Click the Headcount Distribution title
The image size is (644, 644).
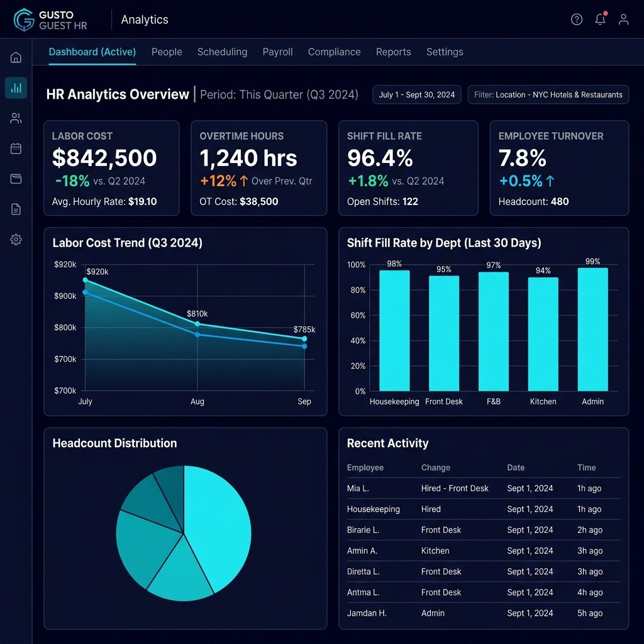(x=114, y=443)
